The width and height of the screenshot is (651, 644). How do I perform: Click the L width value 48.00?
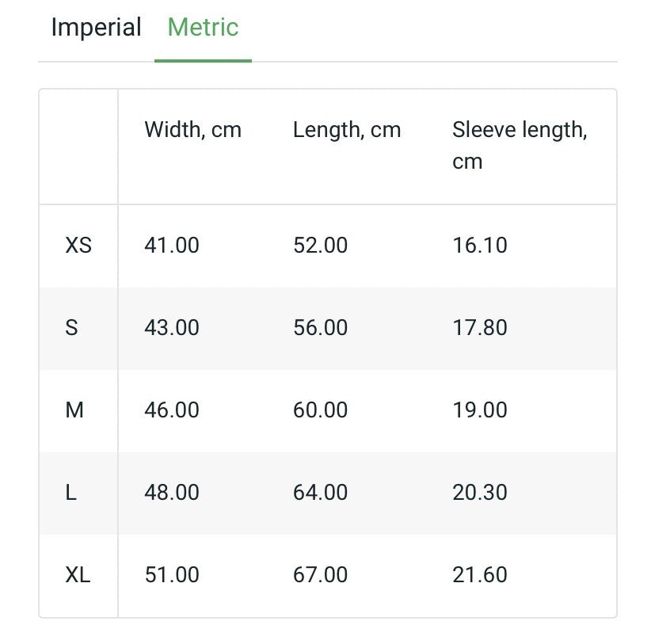(172, 493)
